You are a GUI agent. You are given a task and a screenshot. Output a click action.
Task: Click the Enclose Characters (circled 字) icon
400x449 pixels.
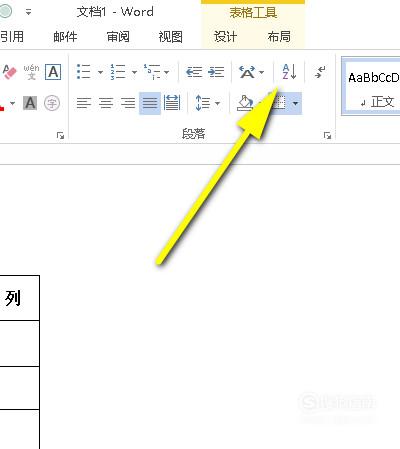click(x=52, y=103)
